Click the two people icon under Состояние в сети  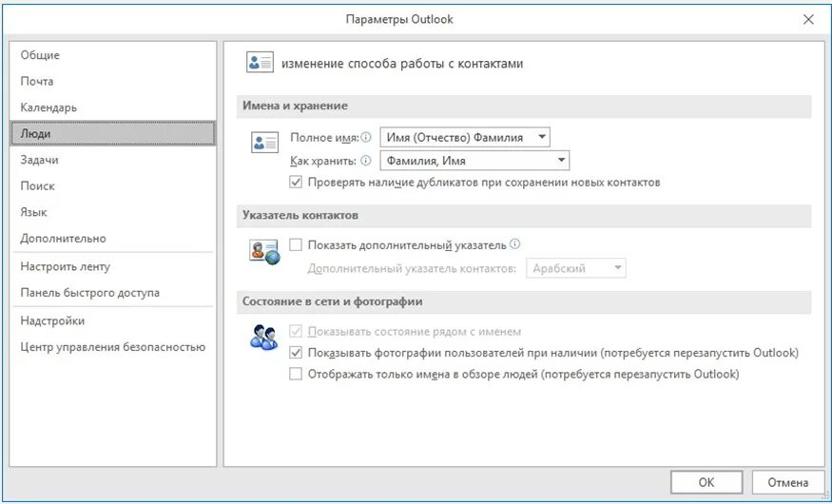pos(263,338)
